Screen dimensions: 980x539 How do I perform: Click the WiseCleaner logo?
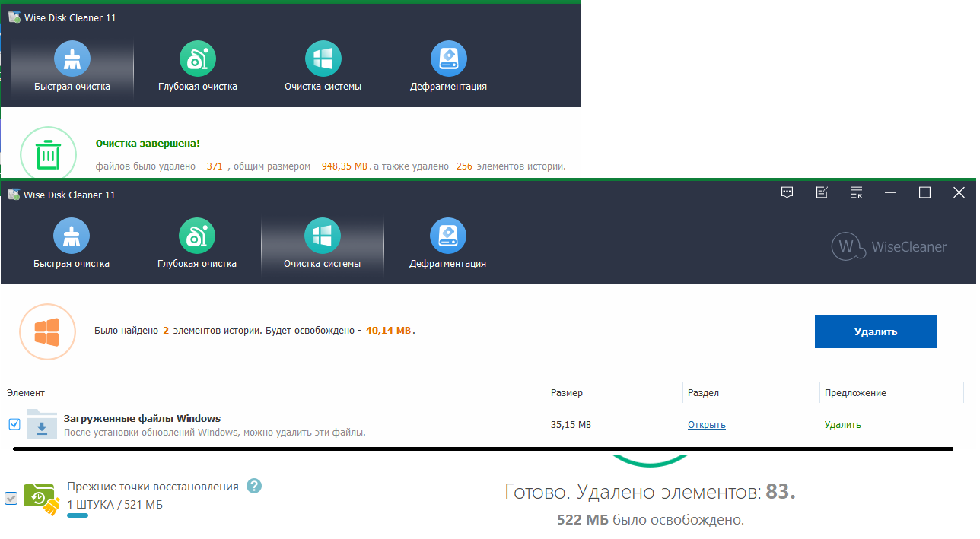pyautogui.click(x=889, y=246)
